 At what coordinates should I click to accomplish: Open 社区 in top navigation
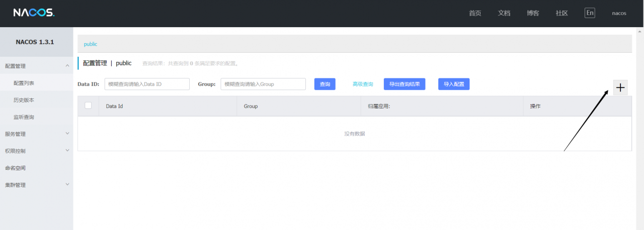(561, 13)
